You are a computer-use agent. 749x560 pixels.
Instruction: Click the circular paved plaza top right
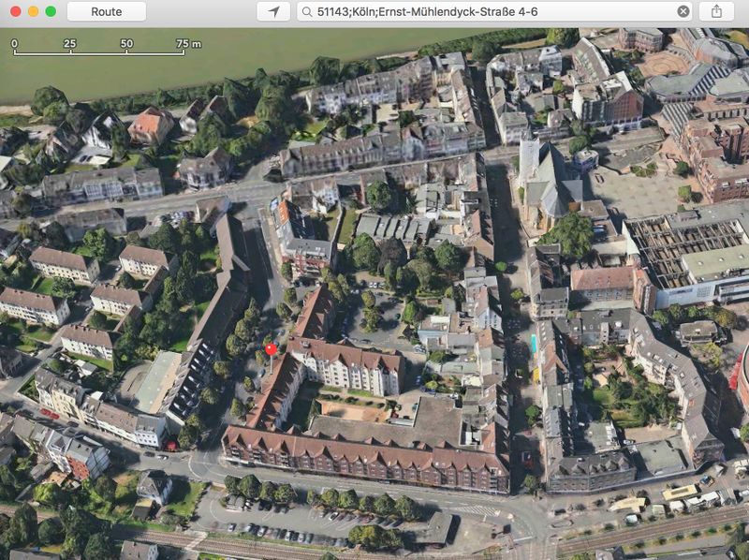[x=667, y=63]
